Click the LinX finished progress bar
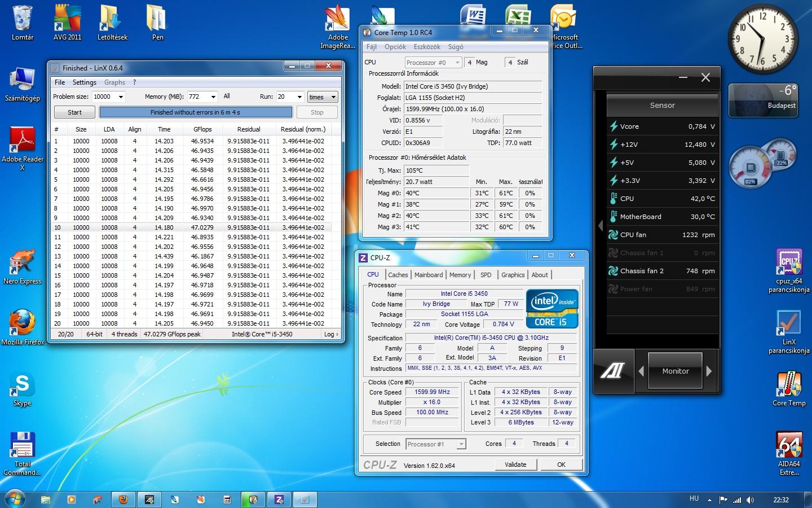The image size is (812, 508). [196, 112]
